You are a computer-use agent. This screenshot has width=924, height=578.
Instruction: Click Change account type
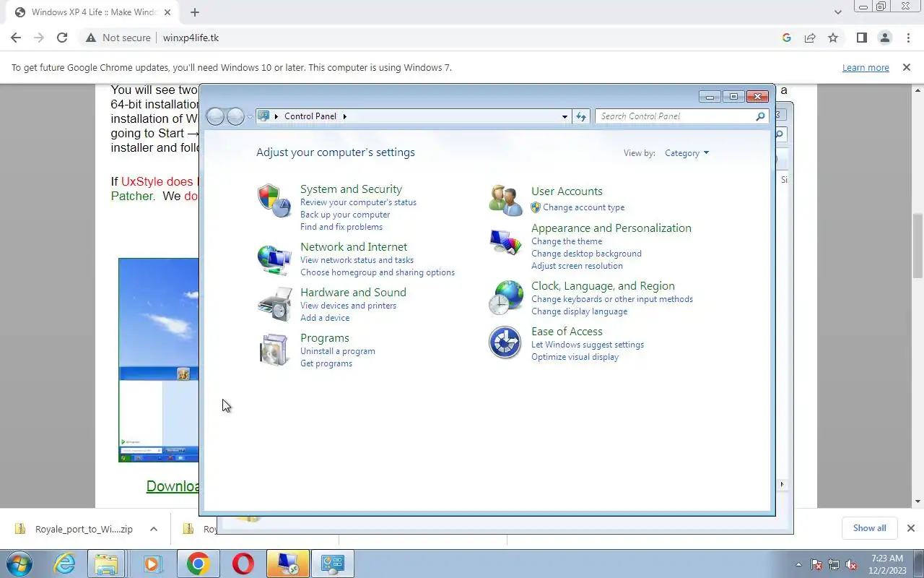pos(584,207)
